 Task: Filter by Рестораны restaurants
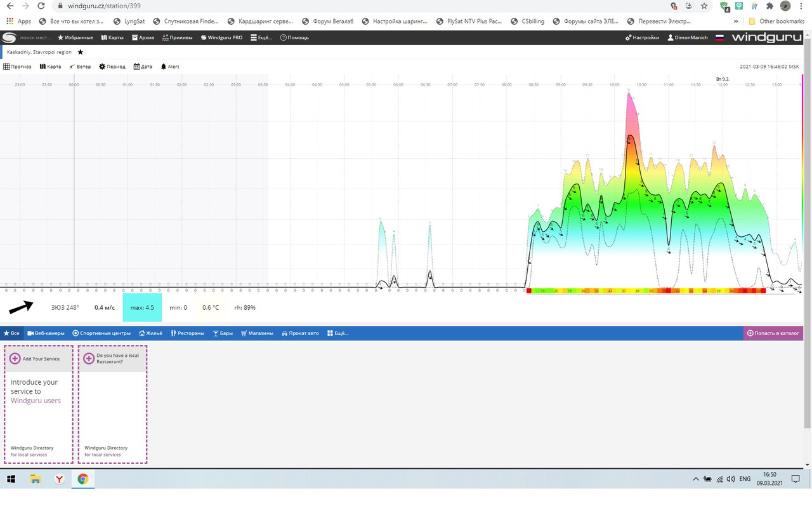click(187, 333)
